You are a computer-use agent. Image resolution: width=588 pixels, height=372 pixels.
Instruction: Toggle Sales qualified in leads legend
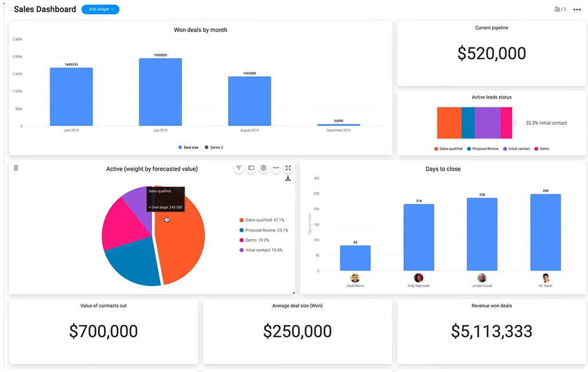[448, 149]
